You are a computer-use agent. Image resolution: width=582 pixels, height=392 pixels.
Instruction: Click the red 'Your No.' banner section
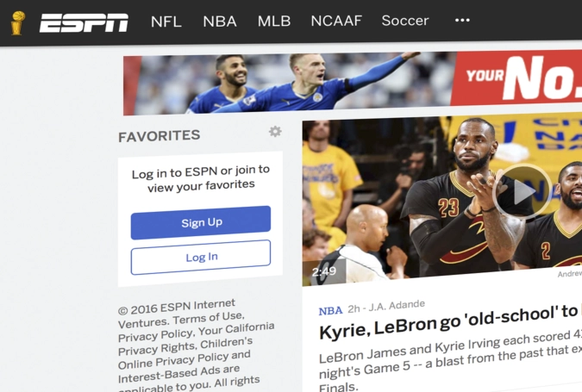[516, 78]
